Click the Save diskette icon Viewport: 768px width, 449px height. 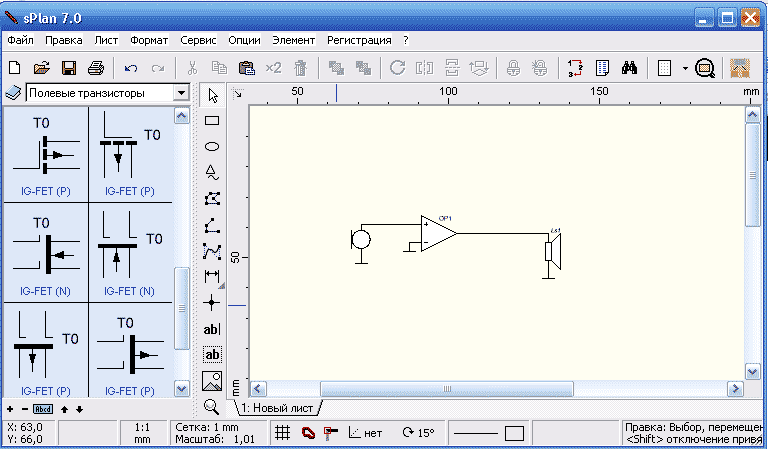[69, 68]
